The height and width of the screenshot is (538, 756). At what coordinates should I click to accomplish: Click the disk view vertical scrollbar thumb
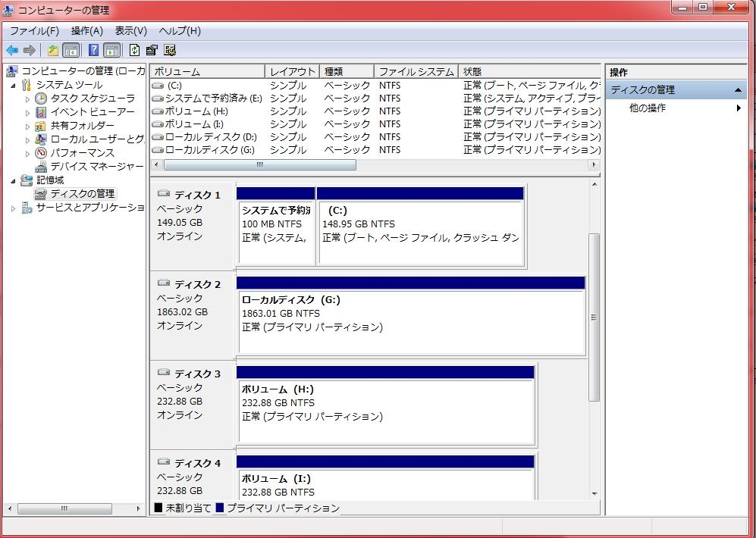pos(594,317)
